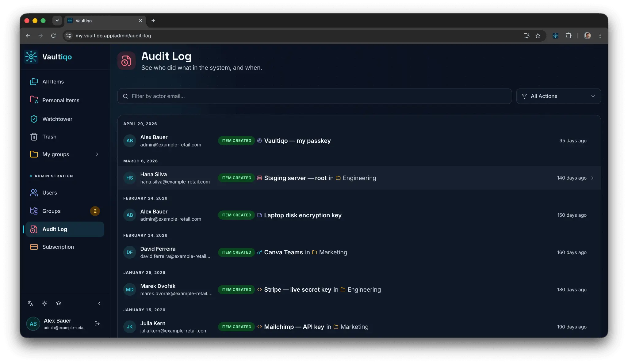Collapse the sidebar with the arrow

[x=99, y=303]
